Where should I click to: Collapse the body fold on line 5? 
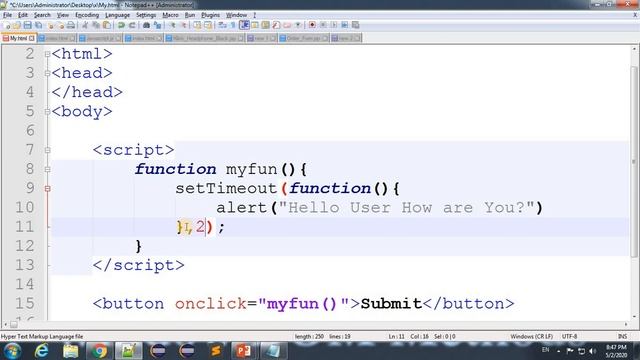tap(47, 111)
